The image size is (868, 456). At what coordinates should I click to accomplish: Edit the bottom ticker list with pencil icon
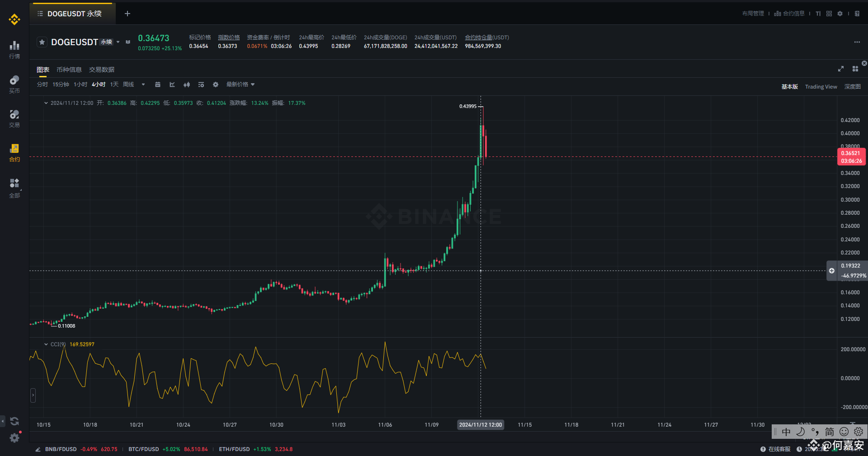[38, 449]
